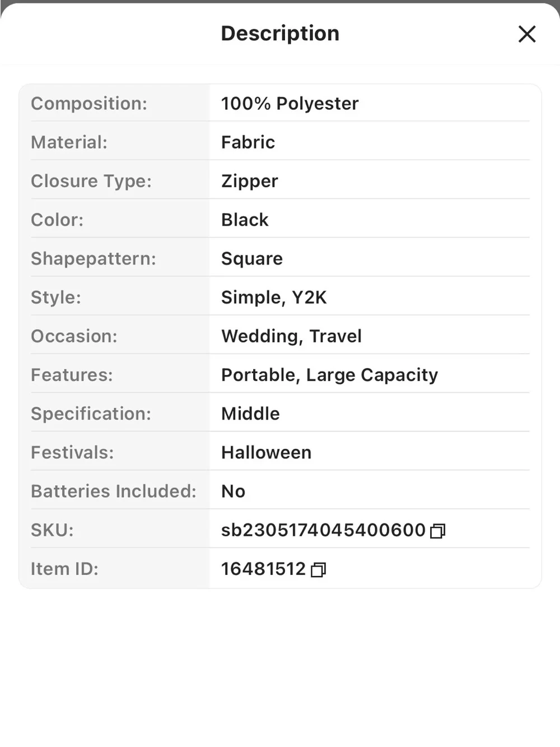Image resolution: width=560 pixels, height=747 pixels.
Task: Tap the Batteries Included label
Action: 114,491
